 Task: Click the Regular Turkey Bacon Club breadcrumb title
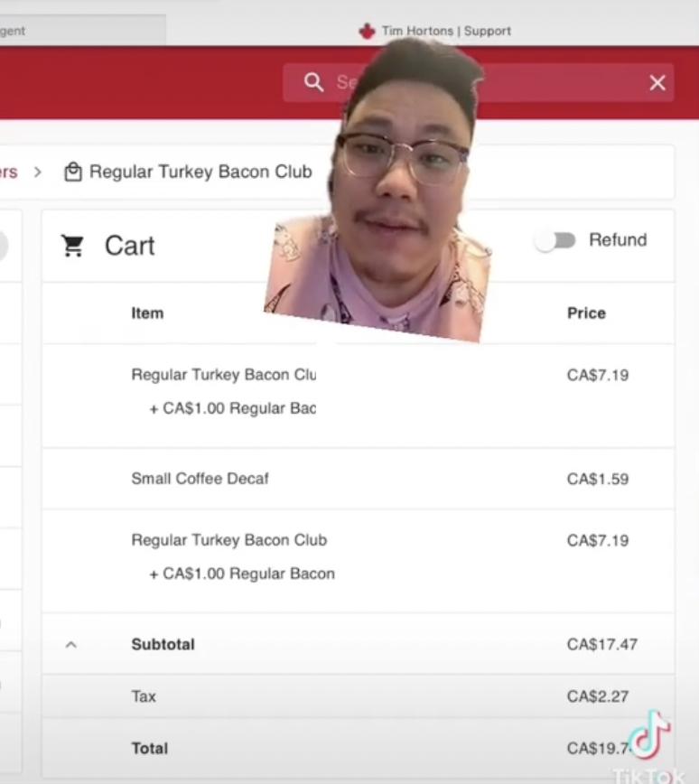[x=200, y=172]
